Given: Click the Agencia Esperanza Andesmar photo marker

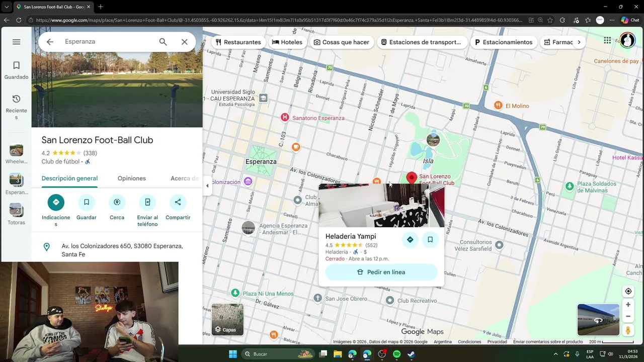Looking at the screenshot, I should click(x=248, y=228).
